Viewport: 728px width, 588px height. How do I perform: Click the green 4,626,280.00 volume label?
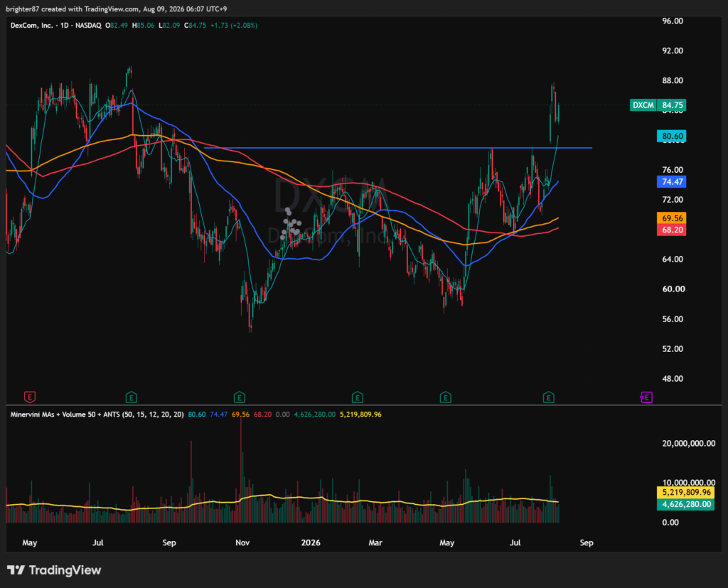[x=686, y=504]
